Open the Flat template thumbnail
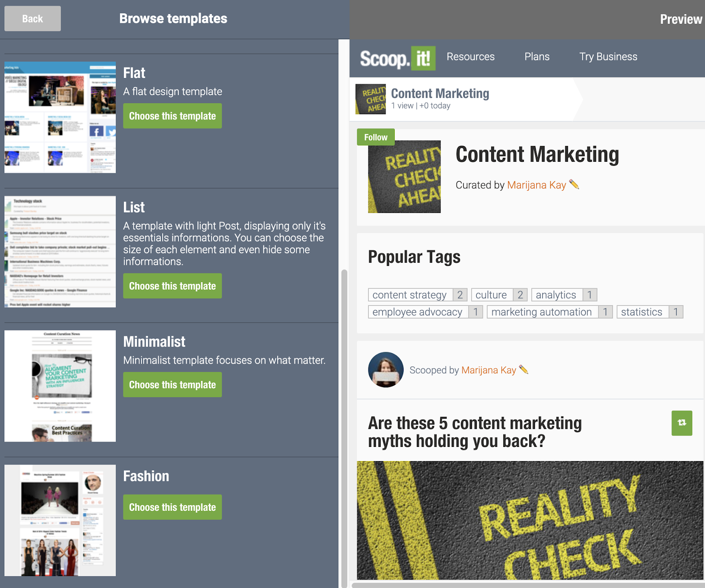 point(60,117)
